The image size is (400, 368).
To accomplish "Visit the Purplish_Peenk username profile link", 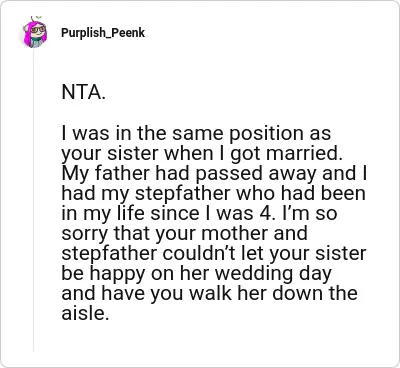I will click(x=103, y=33).
